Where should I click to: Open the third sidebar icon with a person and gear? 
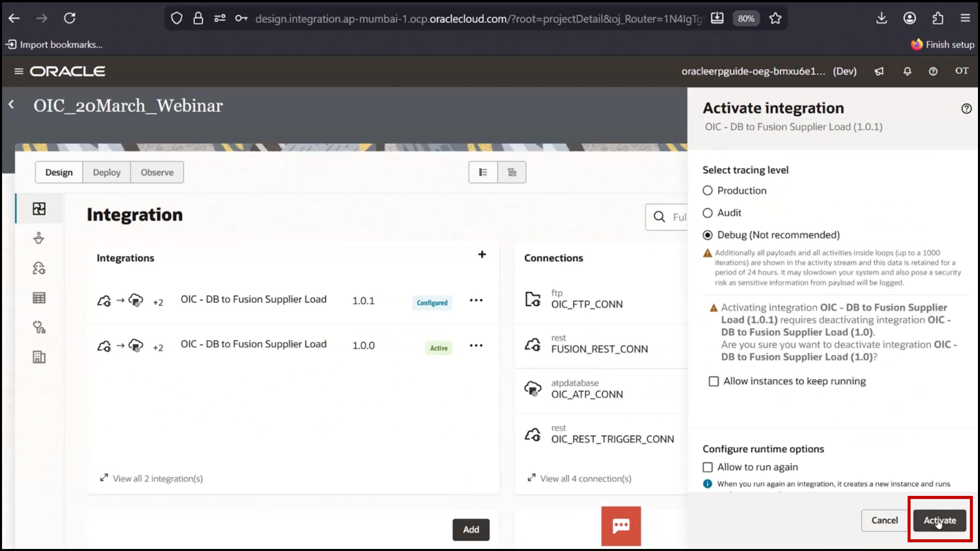tap(39, 268)
